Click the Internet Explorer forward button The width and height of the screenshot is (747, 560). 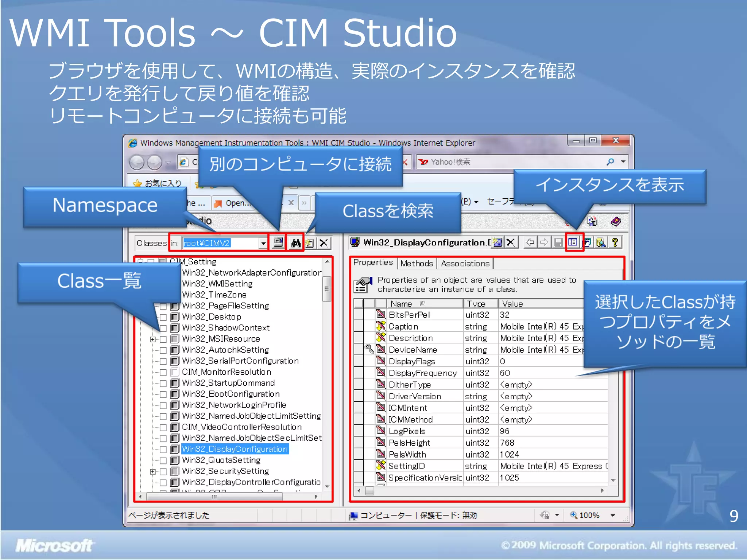tap(154, 162)
